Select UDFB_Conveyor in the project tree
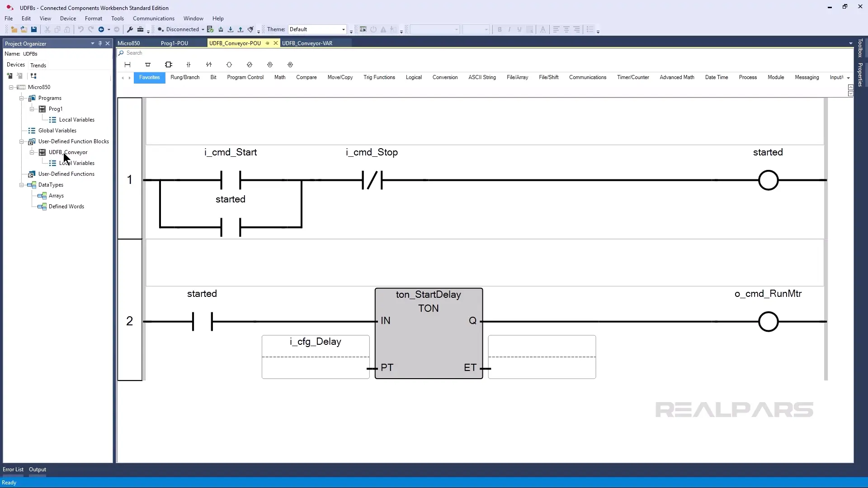868x488 pixels. pos(68,152)
